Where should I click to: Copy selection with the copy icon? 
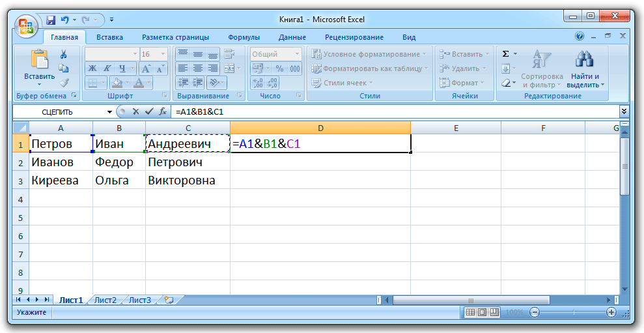64,68
